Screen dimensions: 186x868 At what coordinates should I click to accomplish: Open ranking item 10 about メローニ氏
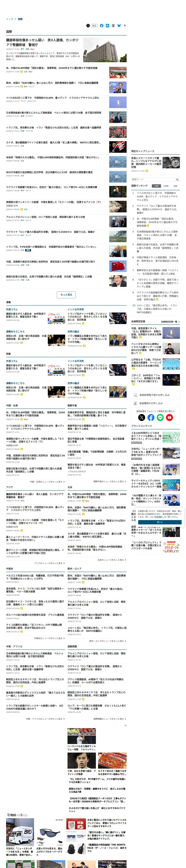157,309
